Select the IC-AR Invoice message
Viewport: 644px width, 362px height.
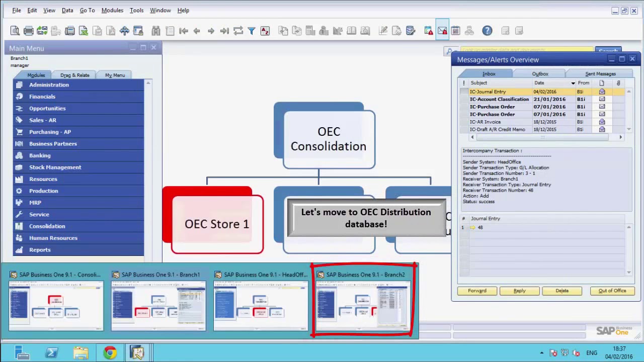click(542, 122)
